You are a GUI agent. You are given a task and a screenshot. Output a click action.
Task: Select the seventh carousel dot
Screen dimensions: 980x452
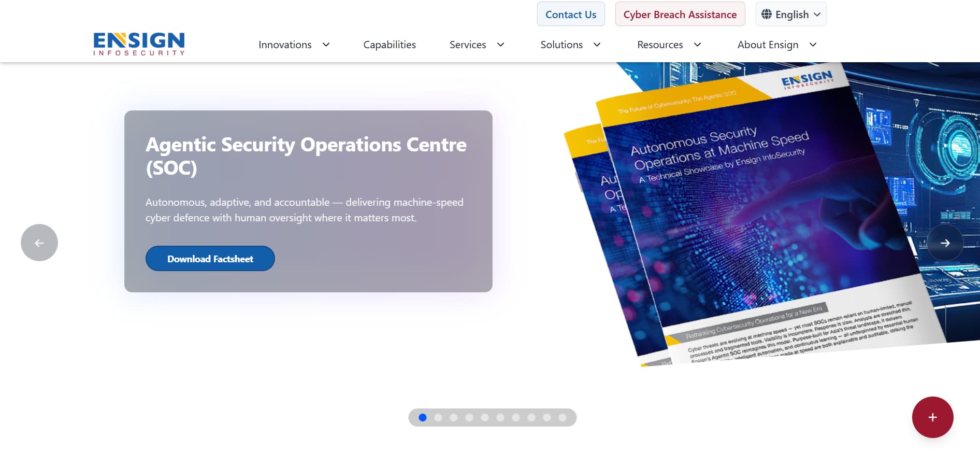click(x=516, y=417)
